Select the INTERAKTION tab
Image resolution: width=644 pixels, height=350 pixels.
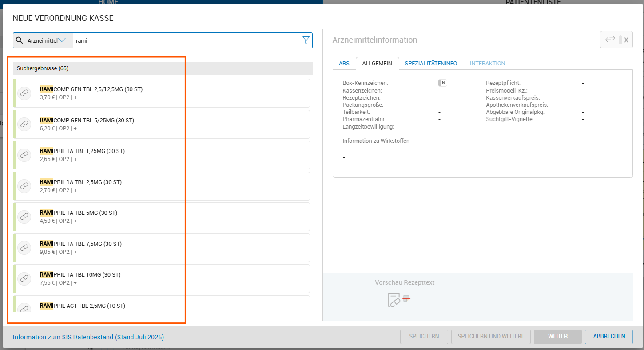coord(487,64)
